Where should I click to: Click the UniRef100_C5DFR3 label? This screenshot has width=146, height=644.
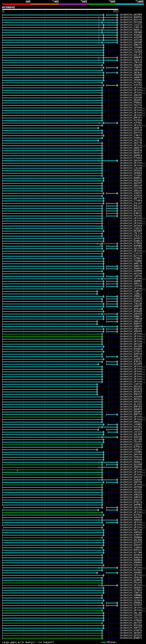tap(131, 67)
